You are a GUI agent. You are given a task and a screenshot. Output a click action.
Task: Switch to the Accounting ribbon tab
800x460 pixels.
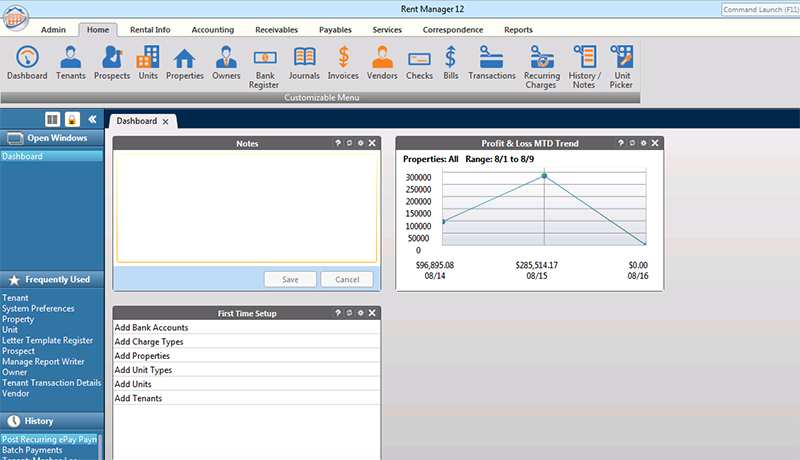[x=213, y=30]
